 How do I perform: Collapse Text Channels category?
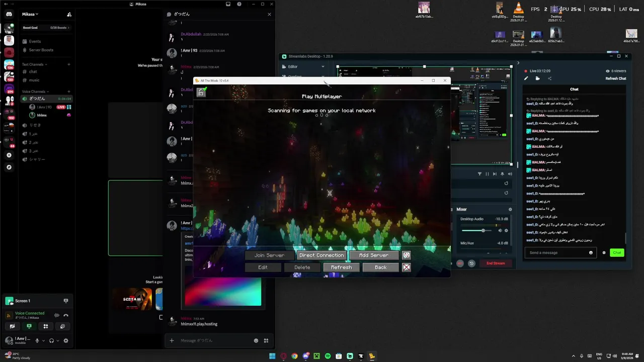(x=34, y=64)
